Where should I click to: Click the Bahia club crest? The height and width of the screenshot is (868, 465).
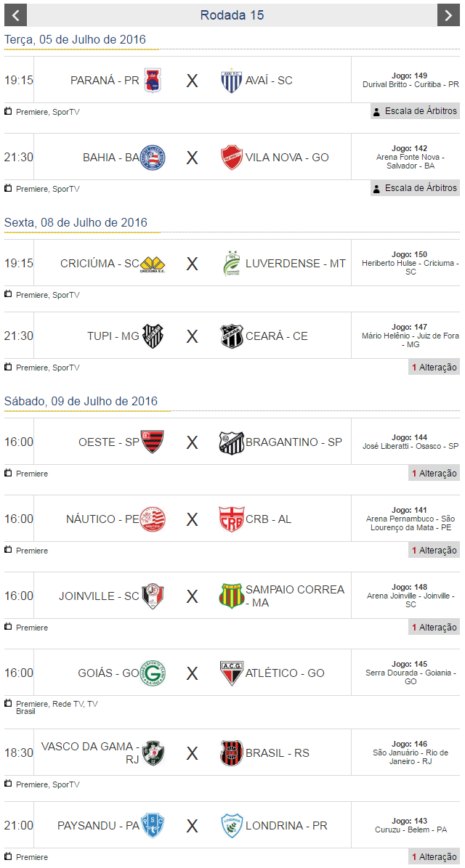(x=153, y=157)
